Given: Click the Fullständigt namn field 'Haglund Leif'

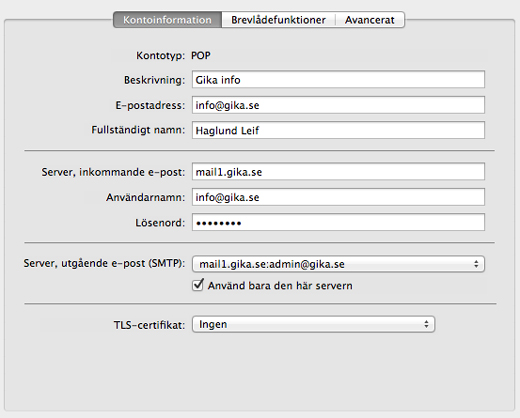Looking at the screenshot, I should pyautogui.click(x=338, y=130).
